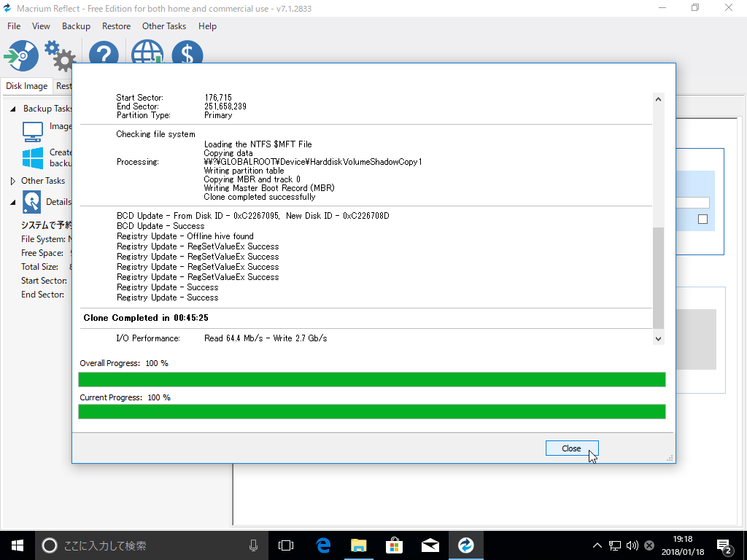Click the End Sector value 251,658,239
This screenshot has height=560, width=747.
coord(225,106)
